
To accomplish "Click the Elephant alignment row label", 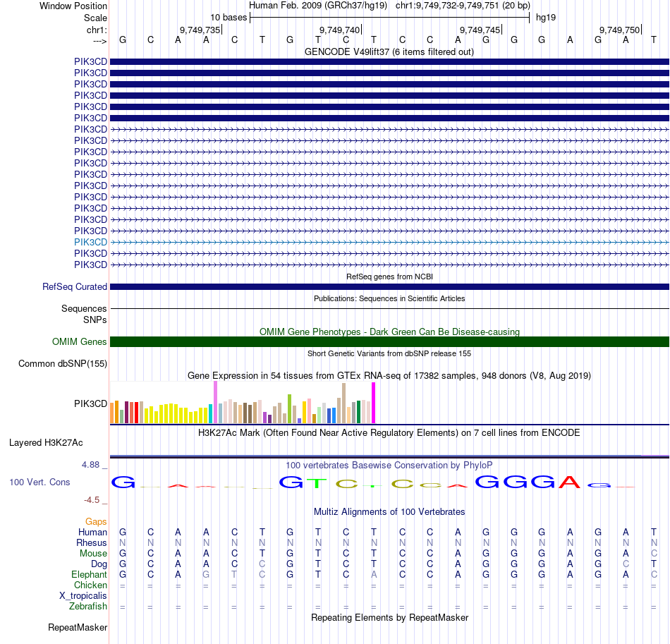I will [x=90, y=574].
